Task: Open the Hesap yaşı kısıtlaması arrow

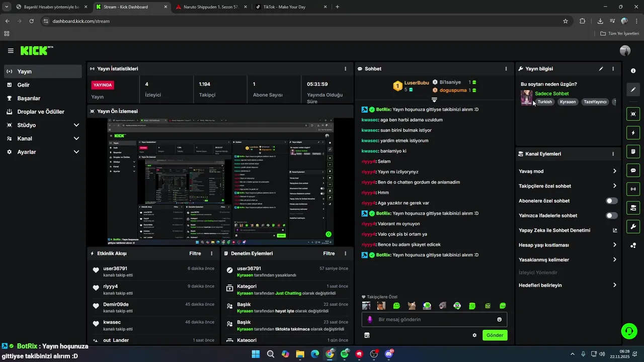Action: pyautogui.click(x=615, y=245)
